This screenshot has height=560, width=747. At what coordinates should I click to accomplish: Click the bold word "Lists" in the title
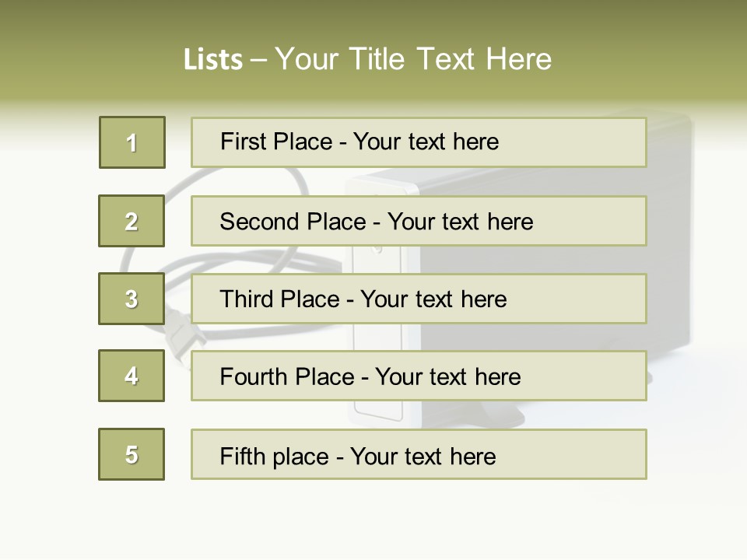(213, 60)
